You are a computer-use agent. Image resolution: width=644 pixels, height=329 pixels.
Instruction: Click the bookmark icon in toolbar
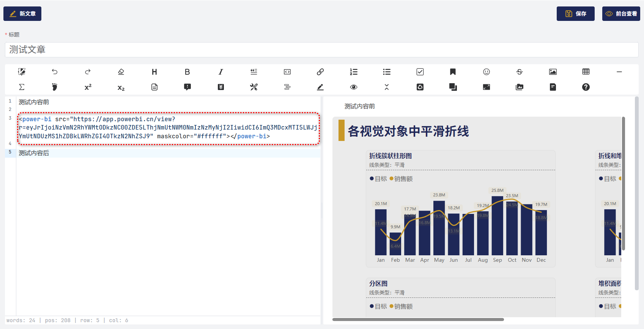[x=453, y=72]
